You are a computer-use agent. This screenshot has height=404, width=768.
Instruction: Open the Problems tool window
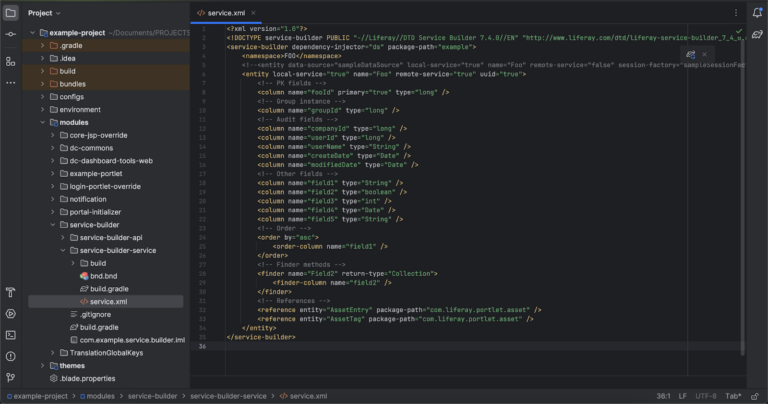(10, 355)
